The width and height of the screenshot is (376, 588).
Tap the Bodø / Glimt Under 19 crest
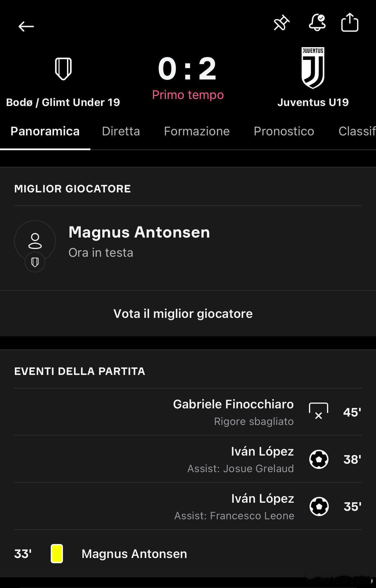(63, 69)
